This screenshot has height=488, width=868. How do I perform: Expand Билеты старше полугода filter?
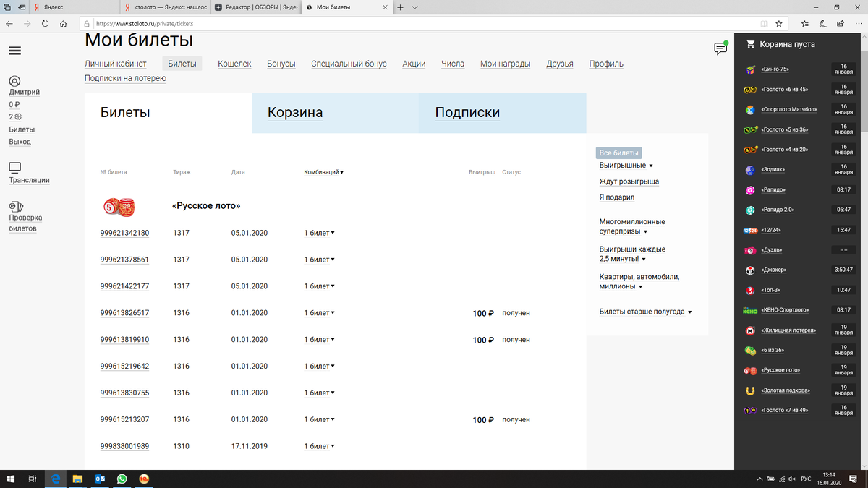point(646,312)
